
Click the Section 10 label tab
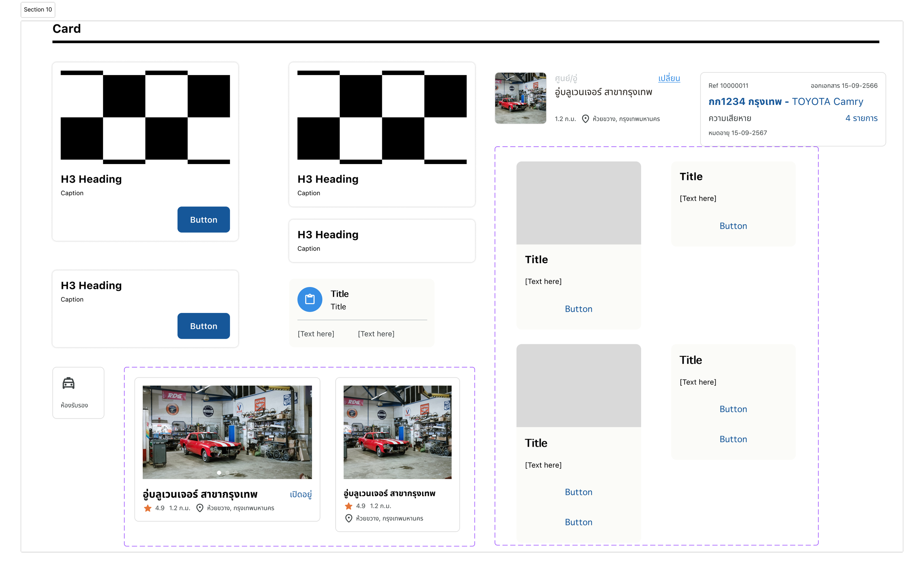[38, 10]
